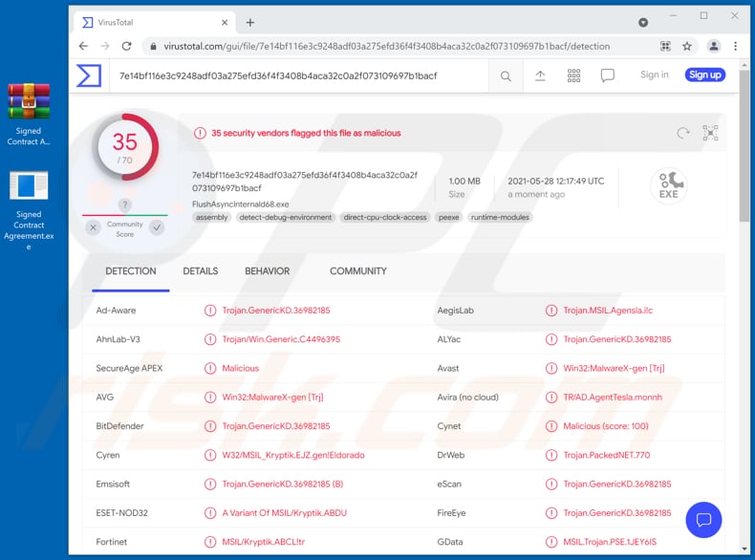755x560 pixels.
Task: Open the comments speech bubble icon
Action: [x=607, y=75]
